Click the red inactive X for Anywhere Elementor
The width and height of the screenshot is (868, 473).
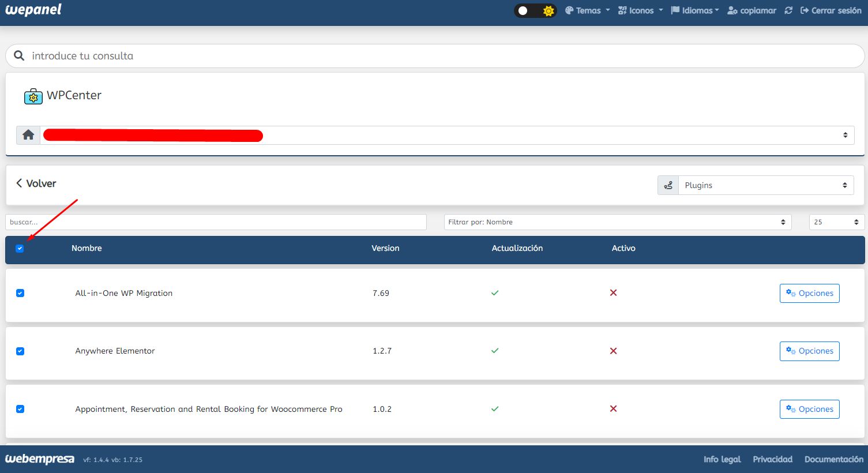[613, 351]
